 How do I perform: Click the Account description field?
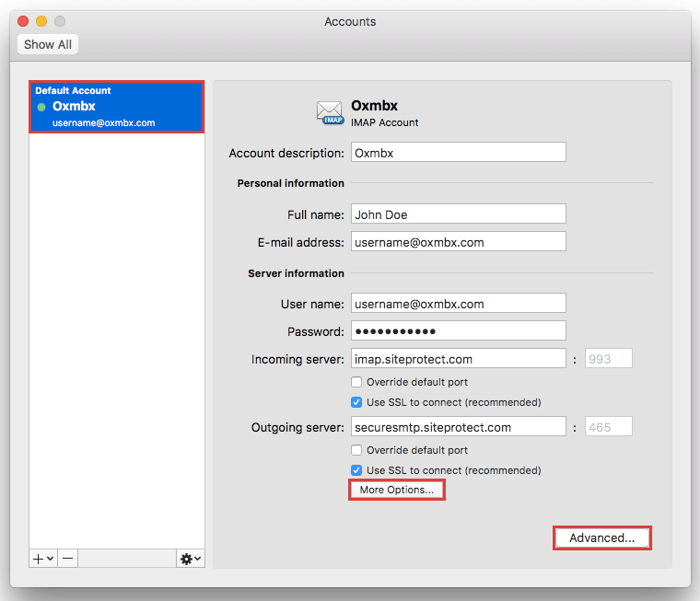[458, 153]
